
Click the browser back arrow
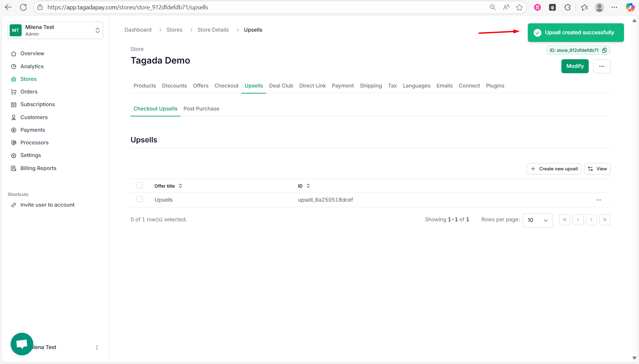(8, 7)
